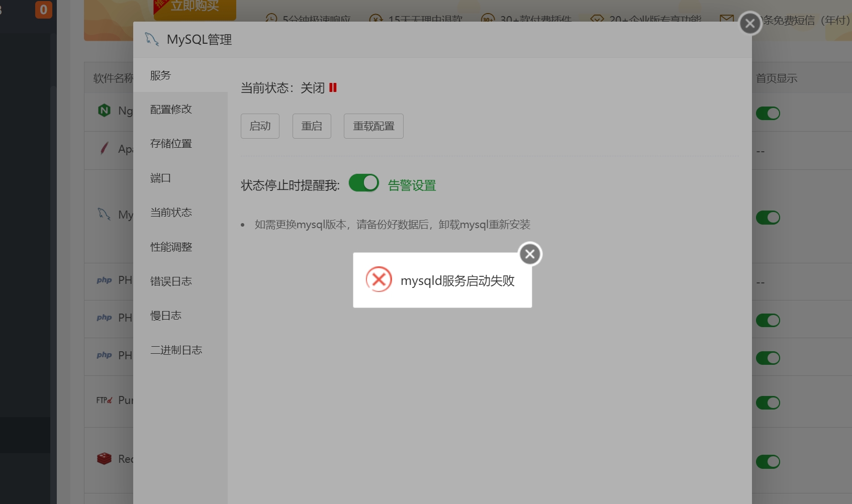The width and height of the screenshot is (852, 504).
Task: Click the second PHP icon in software list
Action: point(104,318)
